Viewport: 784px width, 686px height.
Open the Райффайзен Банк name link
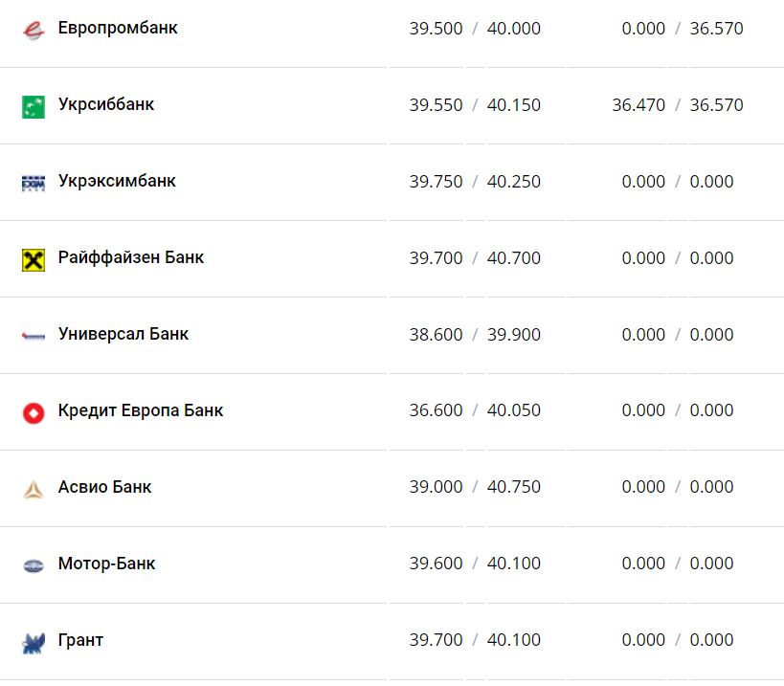[x=131, y=257]
